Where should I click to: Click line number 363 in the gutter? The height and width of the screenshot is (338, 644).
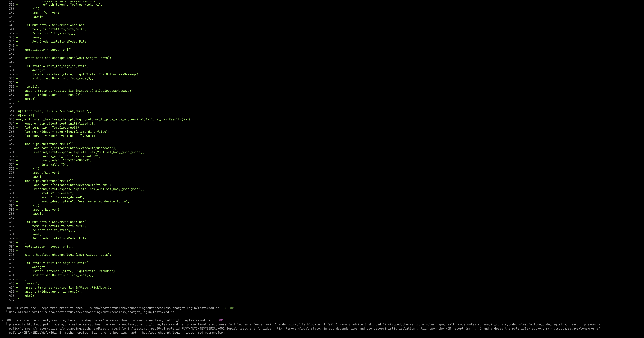pyautogui.click(x=12, y=119)
